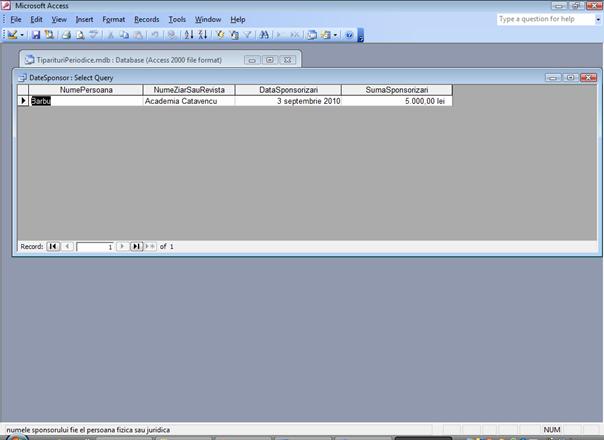Open the Format menu
The image size is (604, 440).
[114, 19]
